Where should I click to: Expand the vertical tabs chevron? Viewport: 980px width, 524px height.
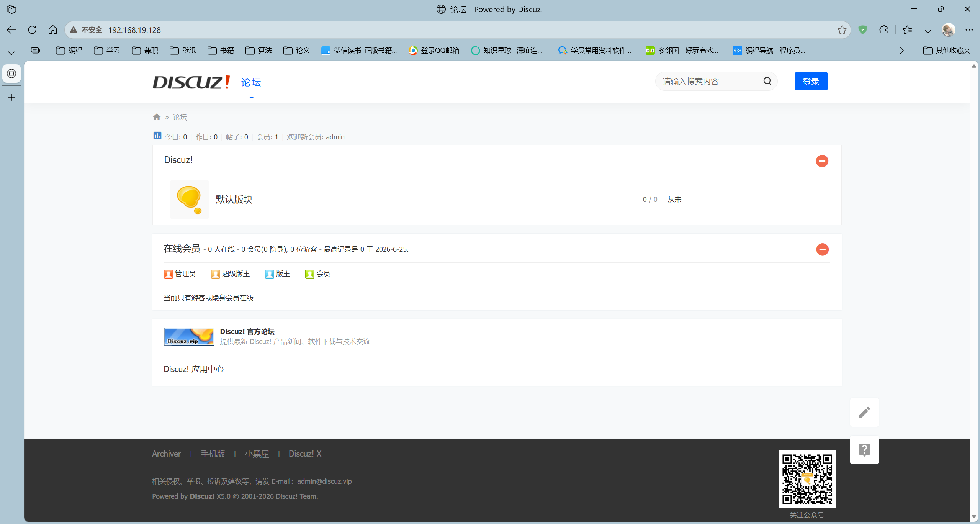tap(11, 53)
